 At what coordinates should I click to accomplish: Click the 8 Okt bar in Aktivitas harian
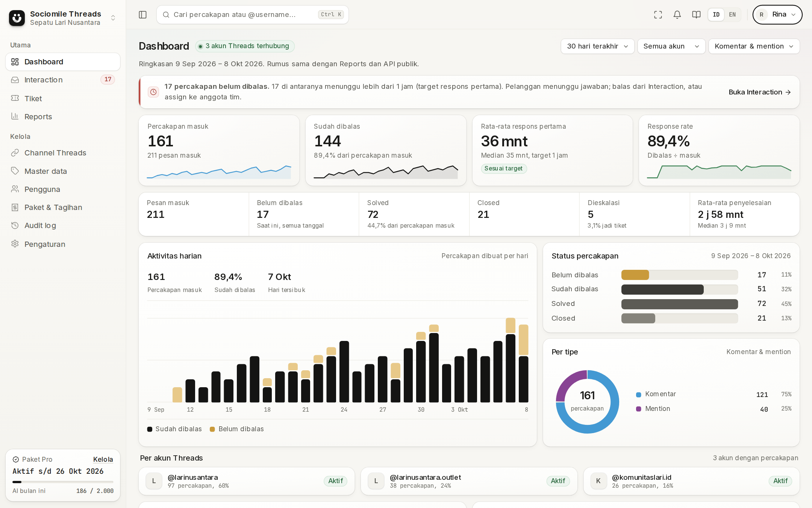(x=523, y=364)
